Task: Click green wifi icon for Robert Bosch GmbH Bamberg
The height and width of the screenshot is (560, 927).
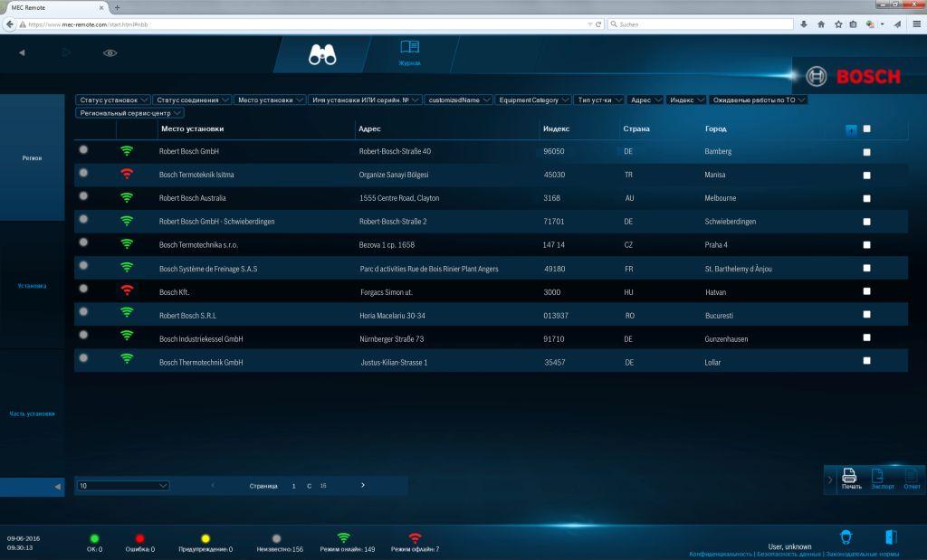Action: click(127, 151)
